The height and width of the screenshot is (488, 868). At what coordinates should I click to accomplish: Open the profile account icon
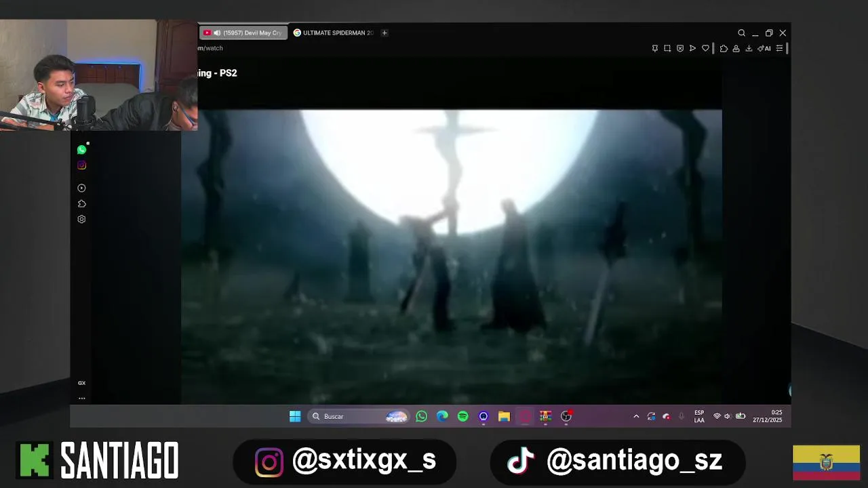pos(736,48)
